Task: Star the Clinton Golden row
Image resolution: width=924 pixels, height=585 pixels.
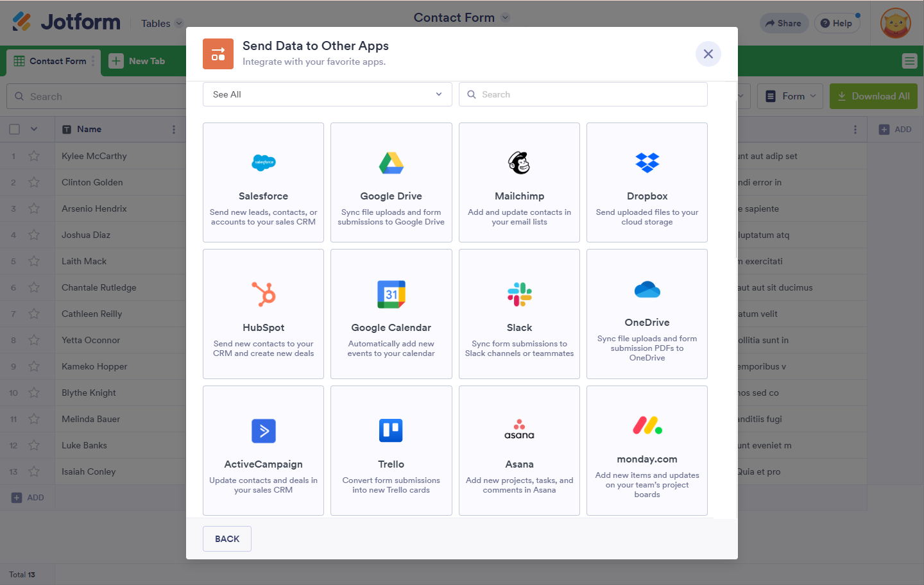Action: 34,182
